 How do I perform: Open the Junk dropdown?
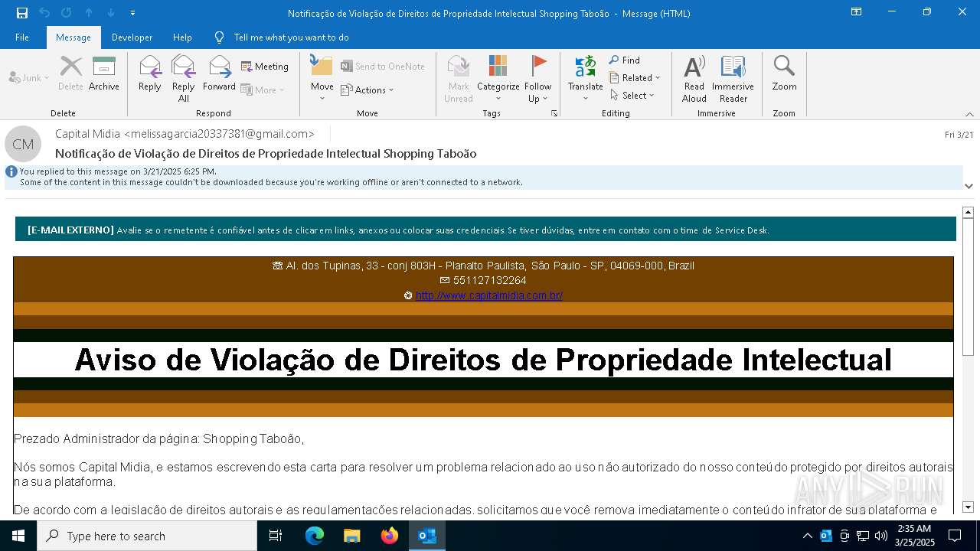point(29,77)
